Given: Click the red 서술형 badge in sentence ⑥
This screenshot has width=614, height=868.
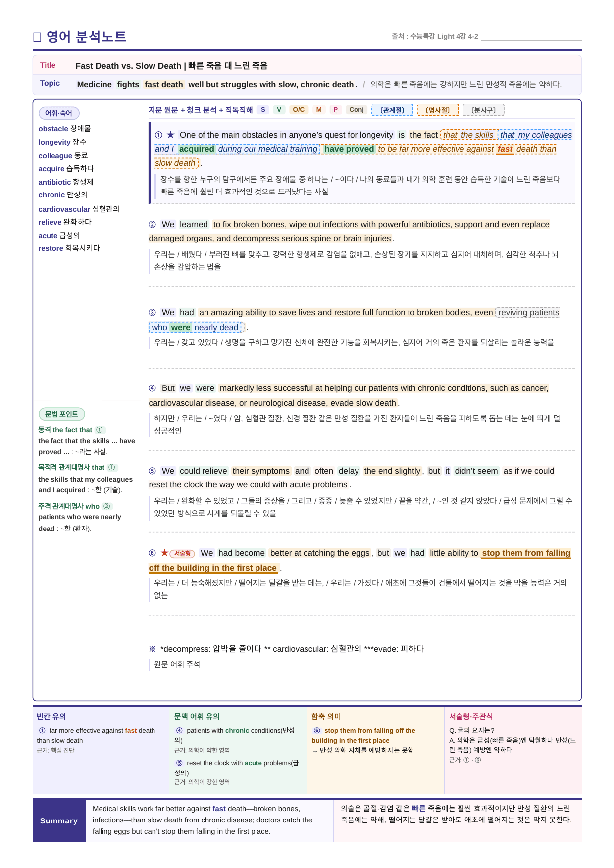Looking at the screenshot, I should 182,553.
